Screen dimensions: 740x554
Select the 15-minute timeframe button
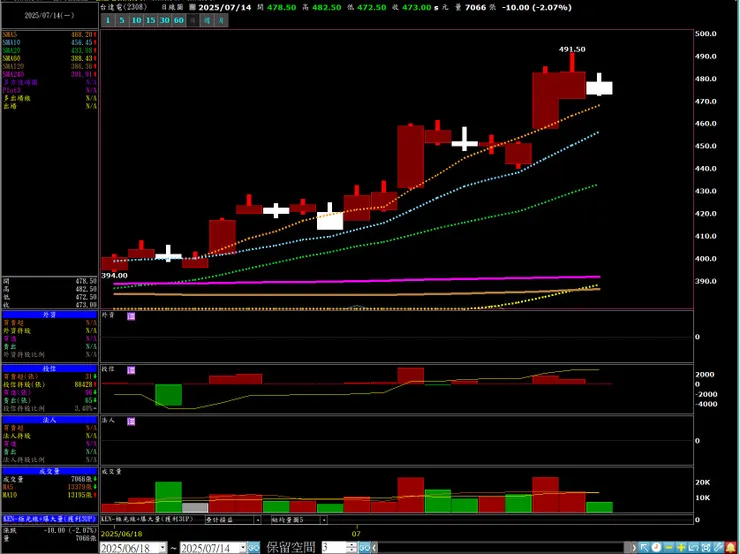151,20
